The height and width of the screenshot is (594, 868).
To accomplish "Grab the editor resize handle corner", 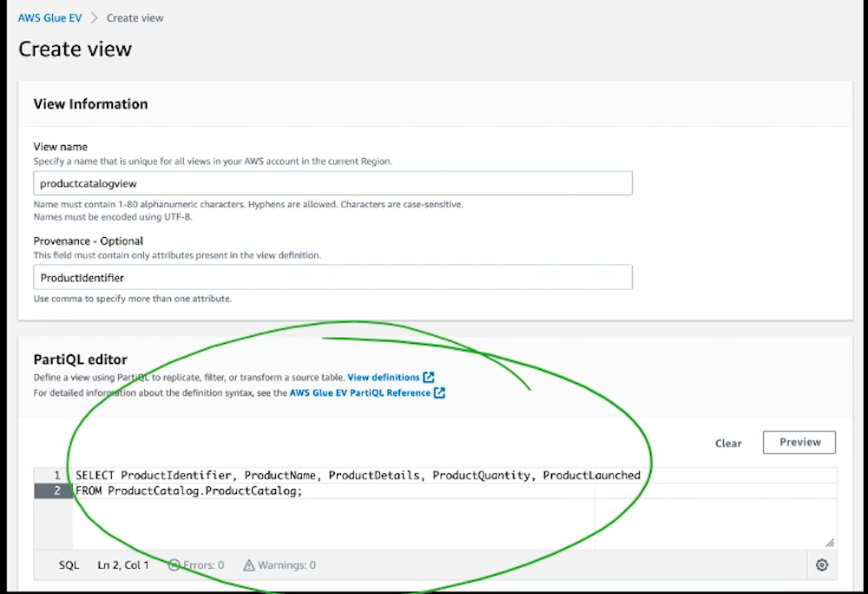I will pyautogui.click(x=830, y=543).
